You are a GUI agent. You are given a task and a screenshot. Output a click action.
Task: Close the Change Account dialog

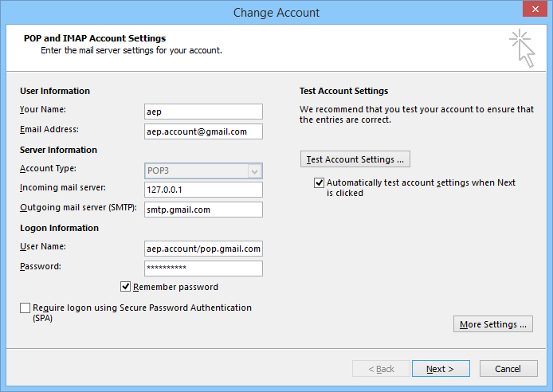coord(535,10)
